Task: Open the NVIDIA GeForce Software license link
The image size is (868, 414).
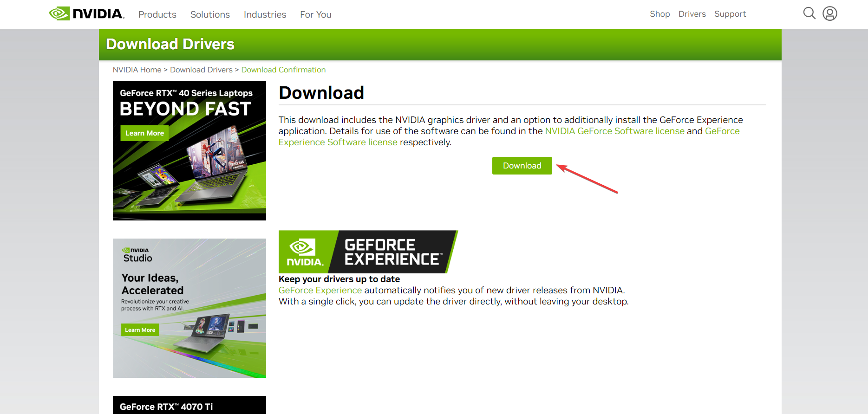Action: tap(614, 131)
